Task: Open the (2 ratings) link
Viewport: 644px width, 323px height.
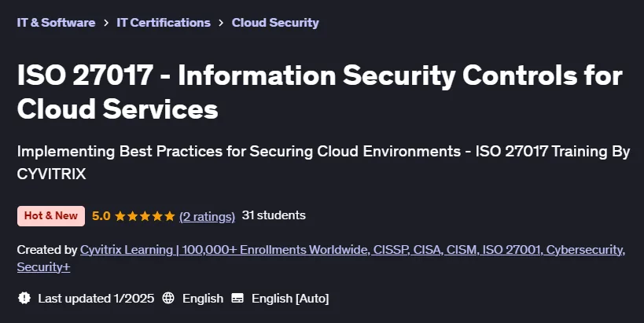Action: [x=207, y=216]
